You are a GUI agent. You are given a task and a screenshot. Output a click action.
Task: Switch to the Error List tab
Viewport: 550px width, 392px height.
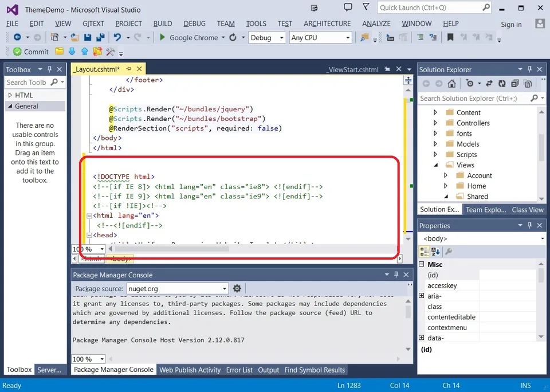[239, 370]
